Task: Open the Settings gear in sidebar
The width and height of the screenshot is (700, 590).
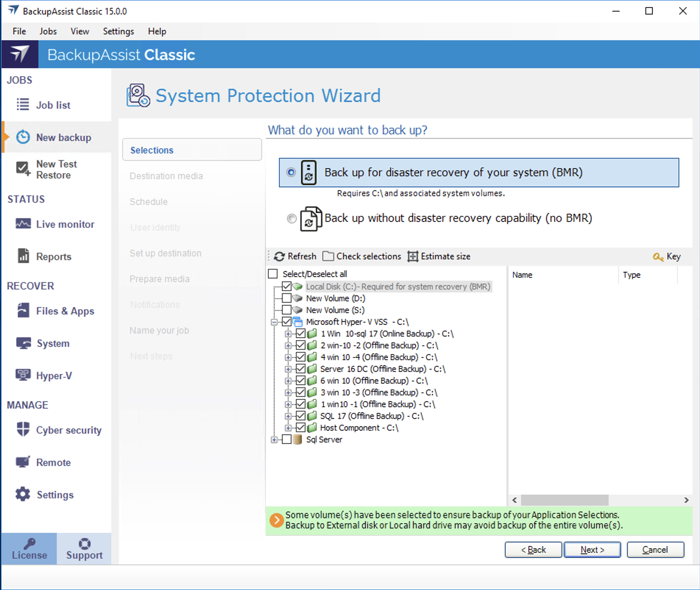Action: click(x=23, y=494)
